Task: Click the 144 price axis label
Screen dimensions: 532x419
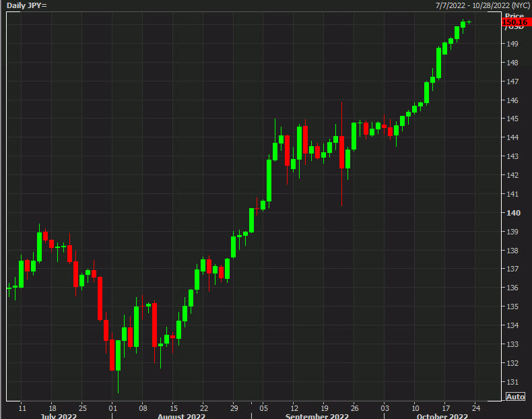Action: pos(512,137)
